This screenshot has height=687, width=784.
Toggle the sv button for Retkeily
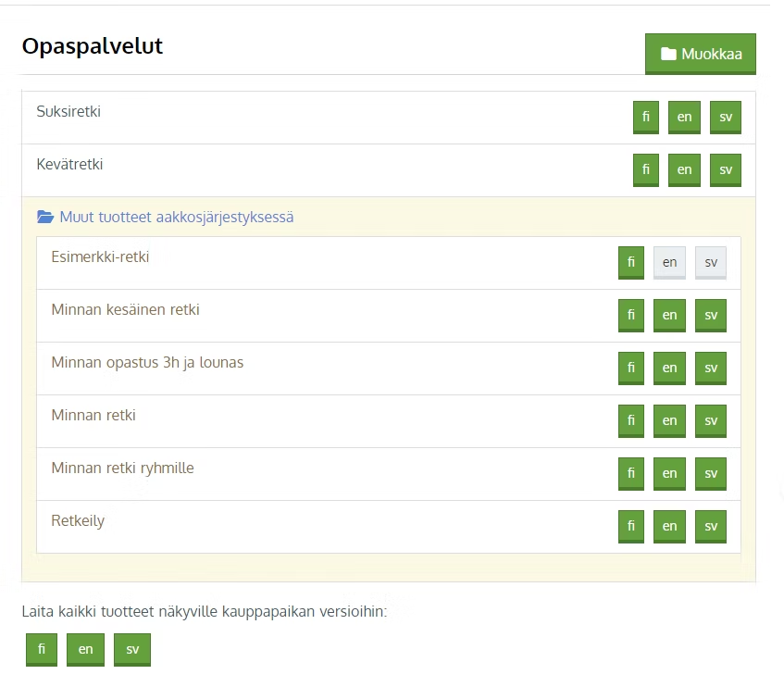click(x=711, y=527)
